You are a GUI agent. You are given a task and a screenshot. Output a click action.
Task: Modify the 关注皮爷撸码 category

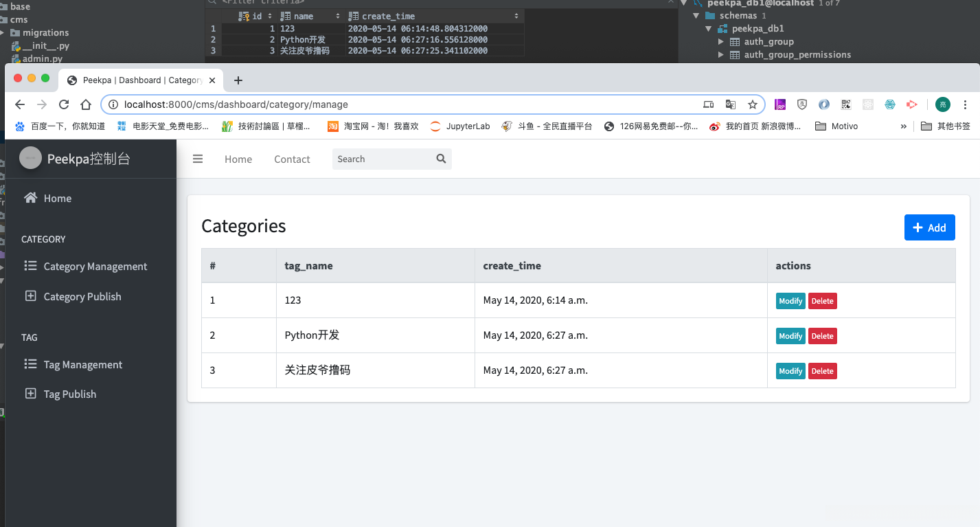[790, 371]
